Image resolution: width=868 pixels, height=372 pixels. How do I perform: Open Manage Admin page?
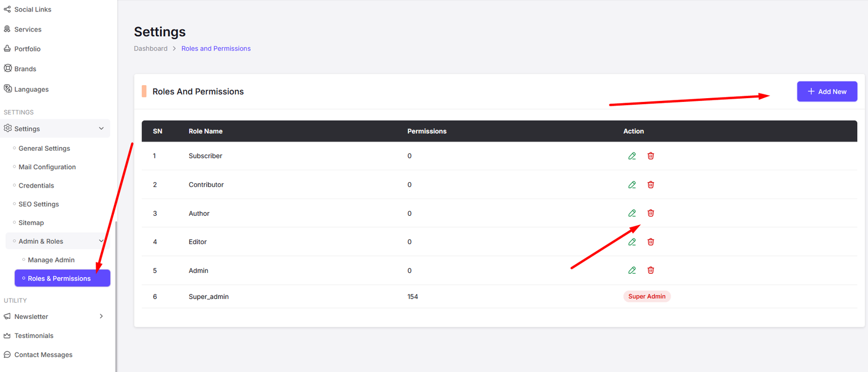[51, 260]
